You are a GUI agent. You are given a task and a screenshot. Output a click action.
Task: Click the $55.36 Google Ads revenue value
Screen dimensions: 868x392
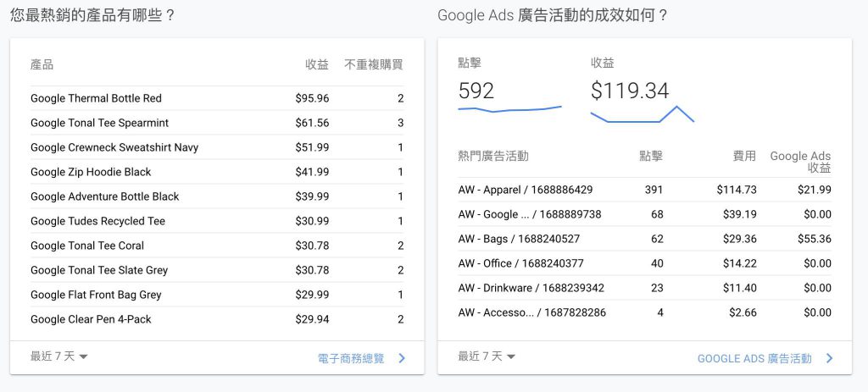click(815, 239)
